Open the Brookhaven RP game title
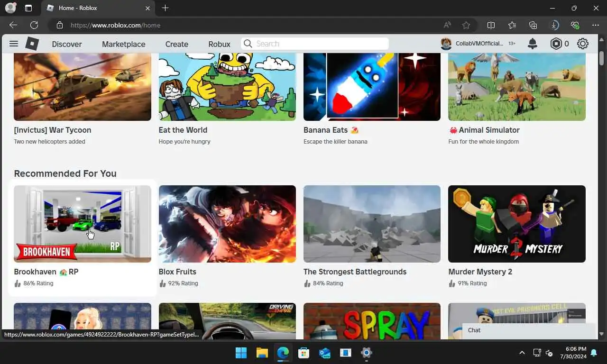607x364 pixels. pos(46,272)
